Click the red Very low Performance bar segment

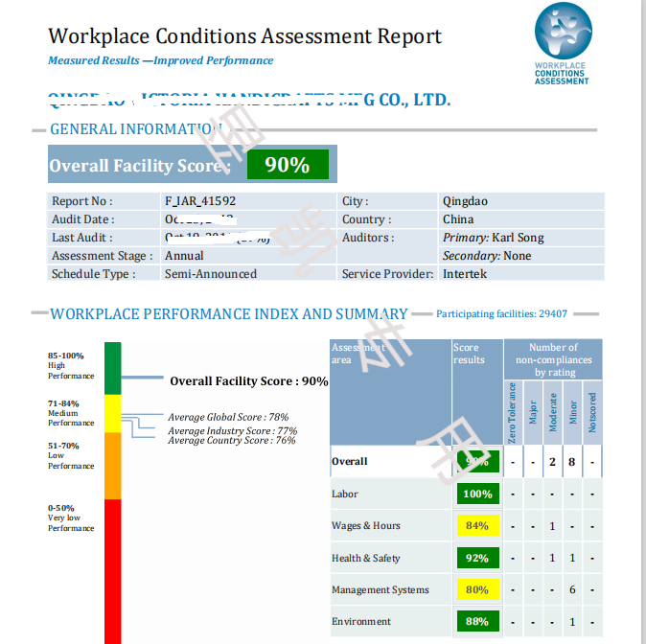pyautogui.click(x=112, y=571)
